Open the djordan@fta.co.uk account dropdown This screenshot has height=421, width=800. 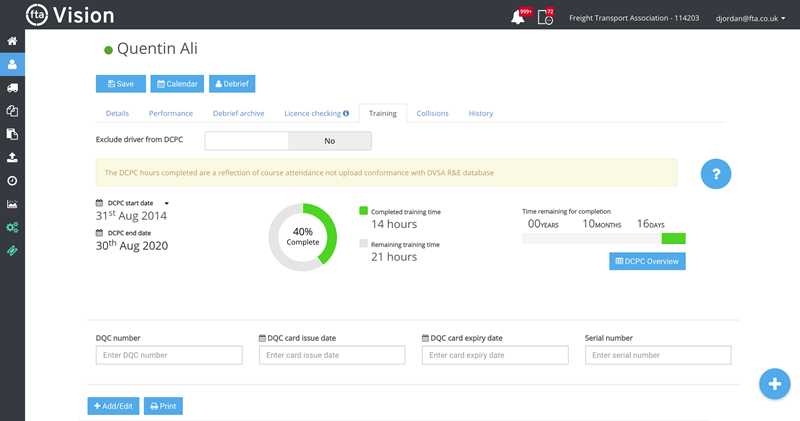pyautogui.click(x=750, y=18)
